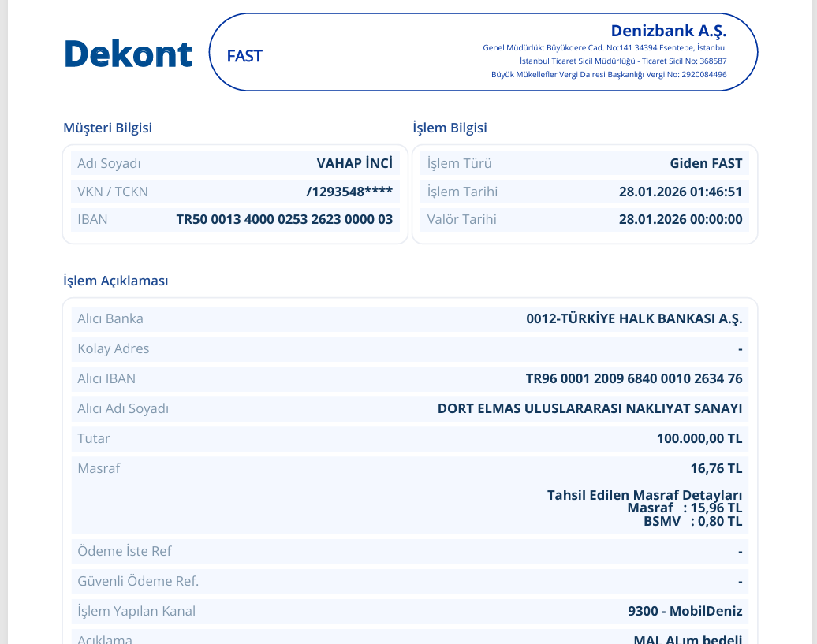The image size is (817, 644).
Task: Select the channel 9300 - MobilDeniz
Action: pos(685,611)
